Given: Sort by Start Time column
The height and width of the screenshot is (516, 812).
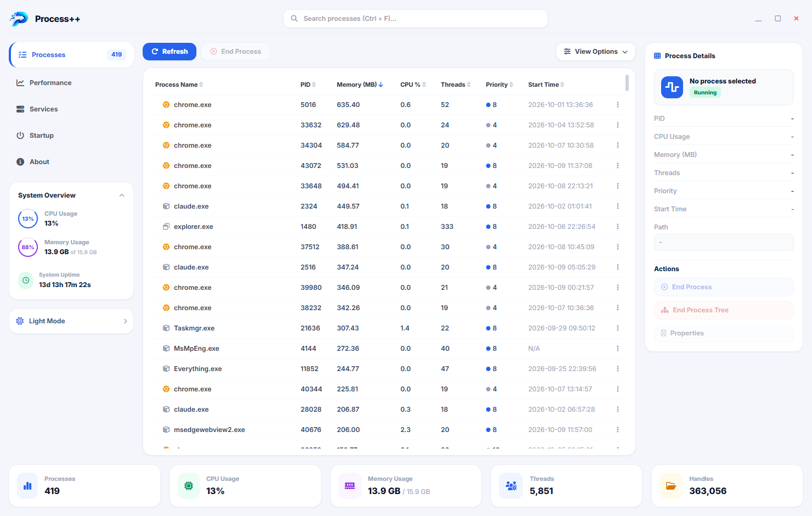Looking at the screenshot, I should [x=546, y=85].
